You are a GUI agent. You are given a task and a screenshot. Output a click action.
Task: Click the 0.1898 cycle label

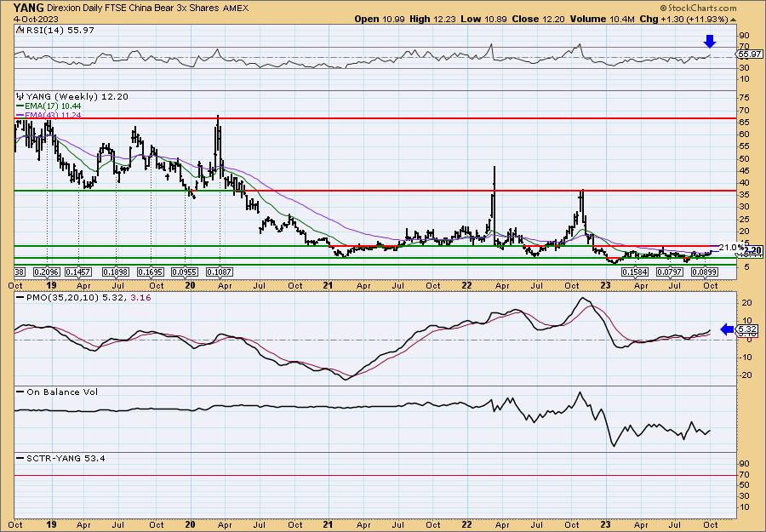point(116,272)
